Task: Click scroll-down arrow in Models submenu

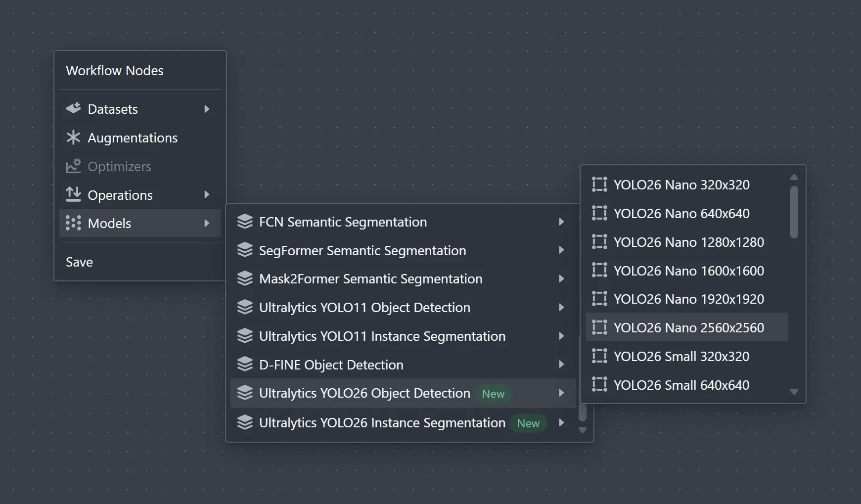Action: coord(583,430)
